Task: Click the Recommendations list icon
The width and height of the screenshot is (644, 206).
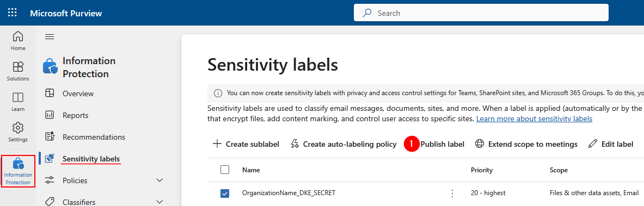Action: (x=50, y=136)
